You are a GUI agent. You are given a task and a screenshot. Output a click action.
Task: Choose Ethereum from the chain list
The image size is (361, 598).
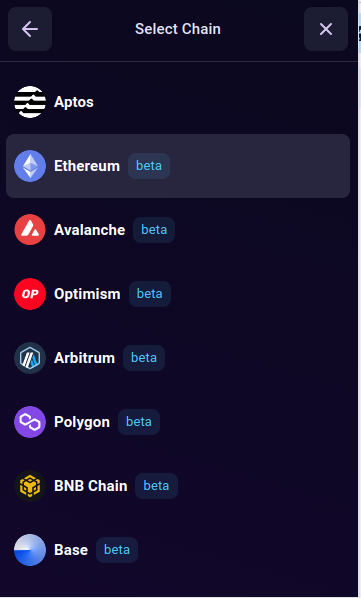pyautogui.click(x=178, y=166)
